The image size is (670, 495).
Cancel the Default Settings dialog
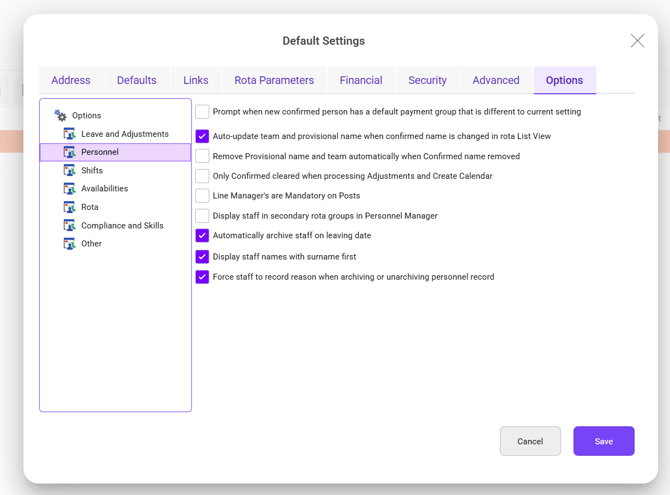click(530, 441)
